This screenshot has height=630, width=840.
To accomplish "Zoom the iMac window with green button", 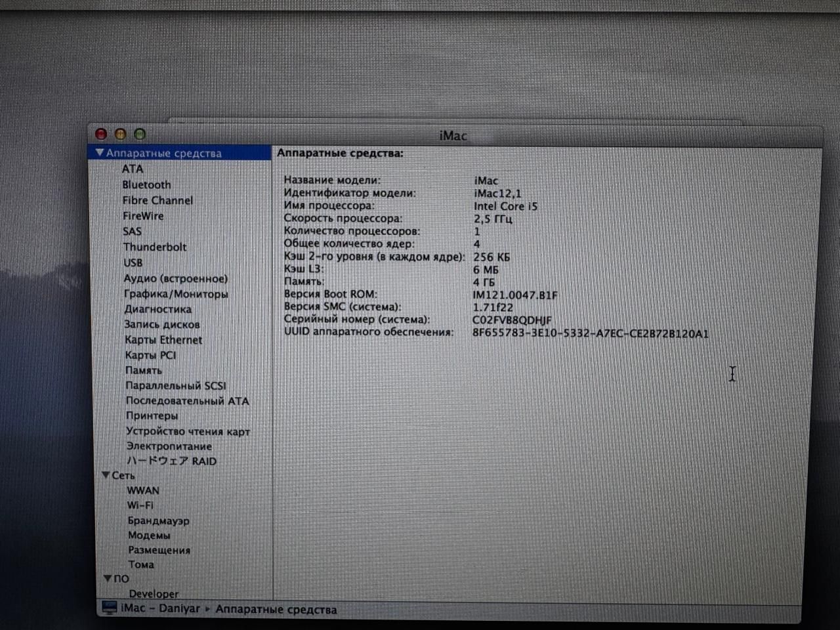I will pos(140,134).
